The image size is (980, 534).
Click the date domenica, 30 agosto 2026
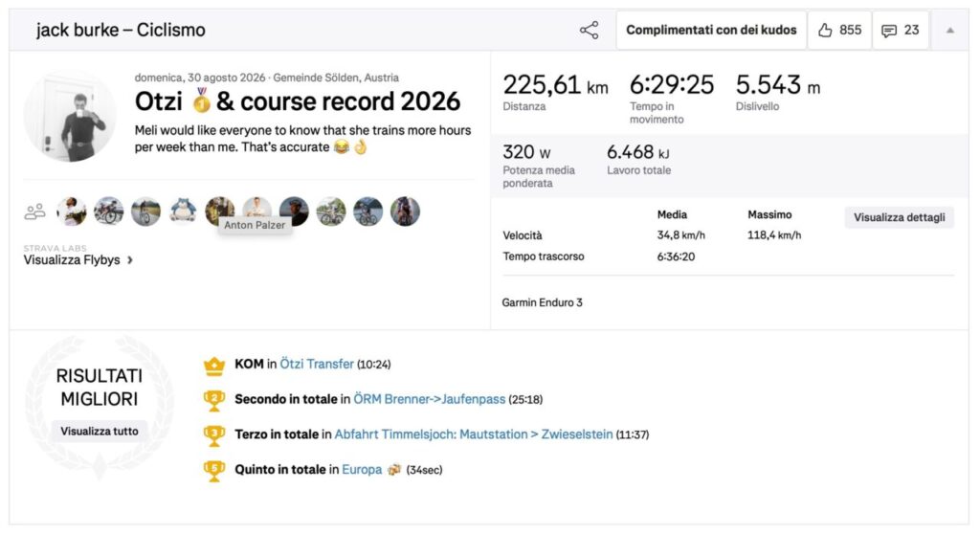coord(200,78)
